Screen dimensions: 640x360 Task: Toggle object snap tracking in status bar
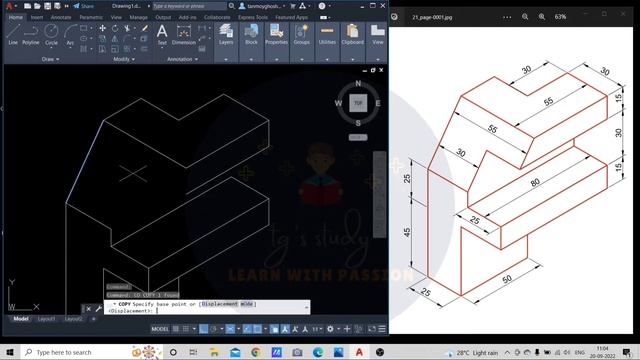point(247,329)
